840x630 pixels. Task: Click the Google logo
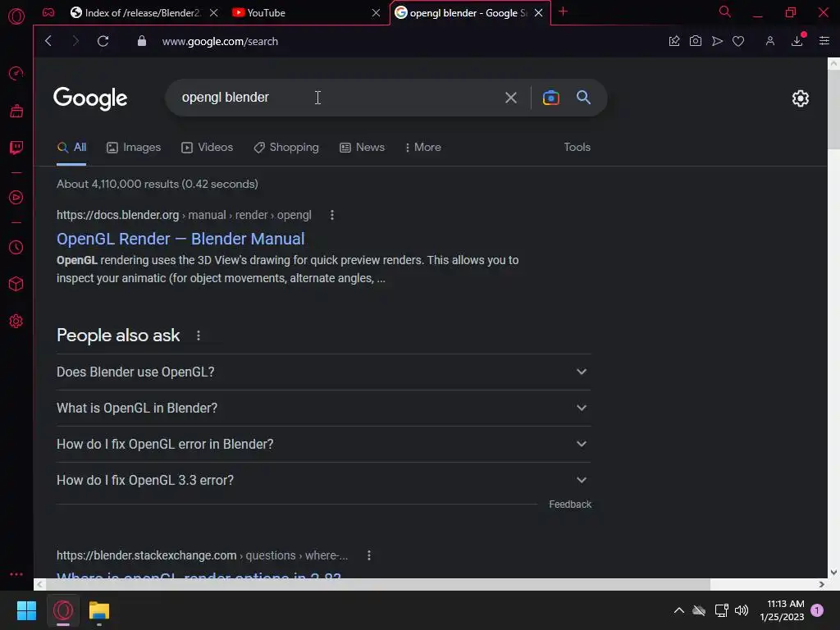[x=90, y=98]
